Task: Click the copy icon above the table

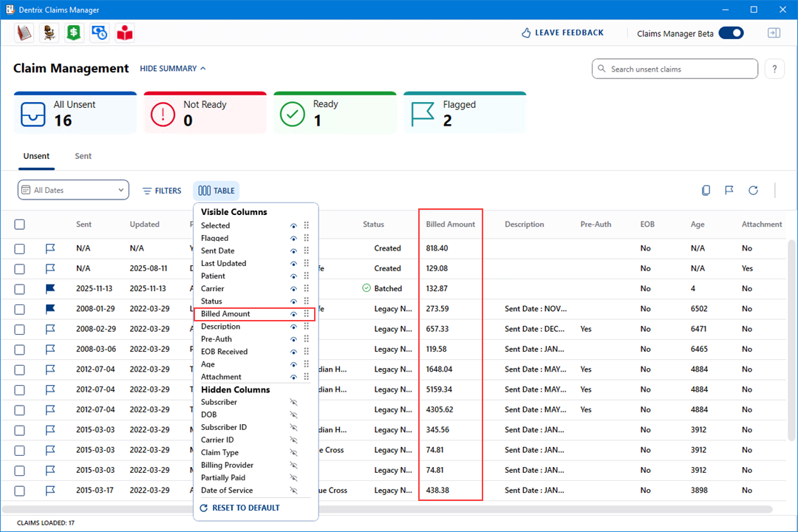Action: [706, 191]
